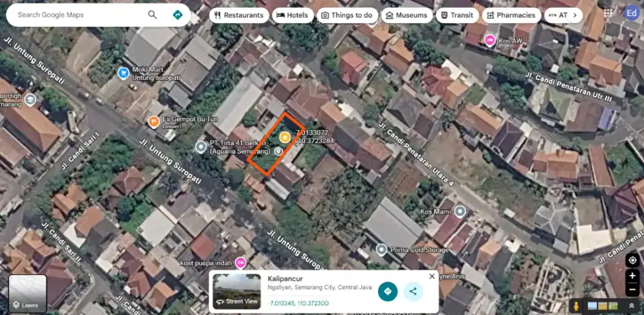Image resolution: width=644 pixels, height=315 pixels.
Task: Select the Kos AW lodging pin
Action: coord(489,40)
